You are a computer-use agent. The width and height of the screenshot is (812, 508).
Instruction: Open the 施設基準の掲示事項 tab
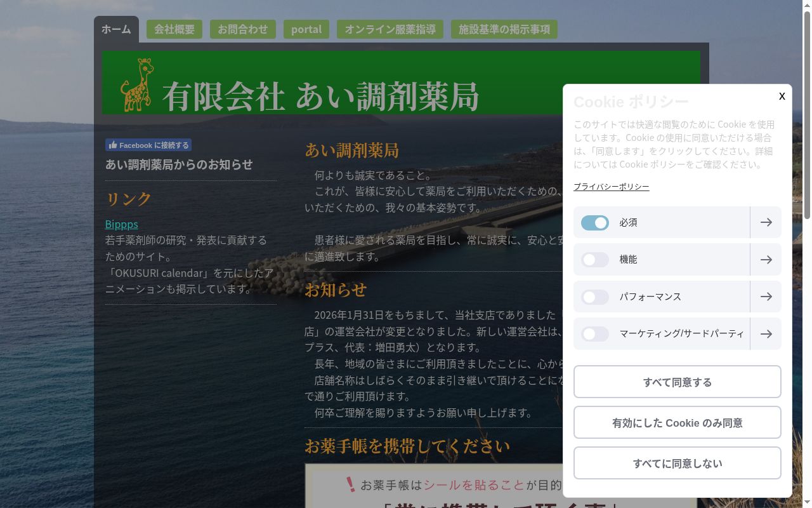click(x=504, y=29)
